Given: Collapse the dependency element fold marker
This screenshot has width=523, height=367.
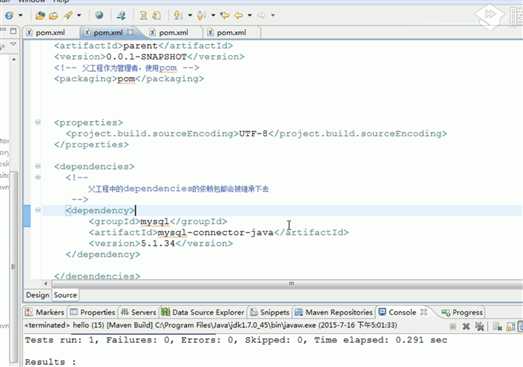Looking at the screenshot, I should (38, 210).
